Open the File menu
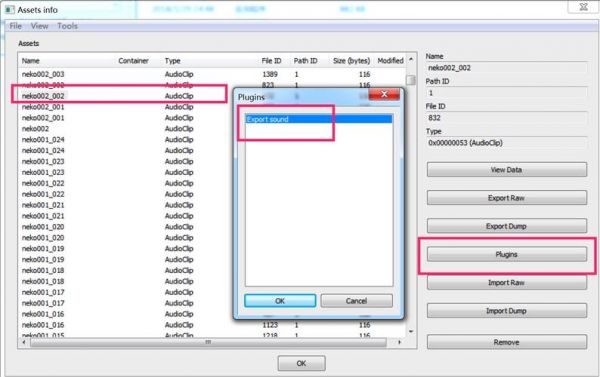This screenshot has width=600, height=377. [x=16, y=26]
